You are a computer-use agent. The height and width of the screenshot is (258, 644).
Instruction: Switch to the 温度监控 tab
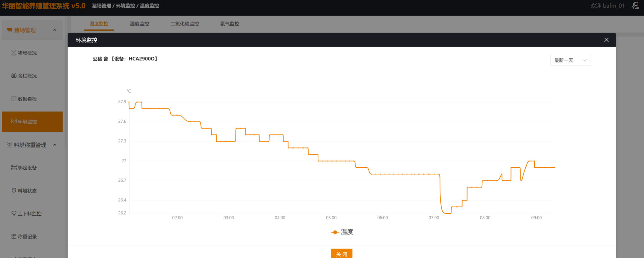99,24
